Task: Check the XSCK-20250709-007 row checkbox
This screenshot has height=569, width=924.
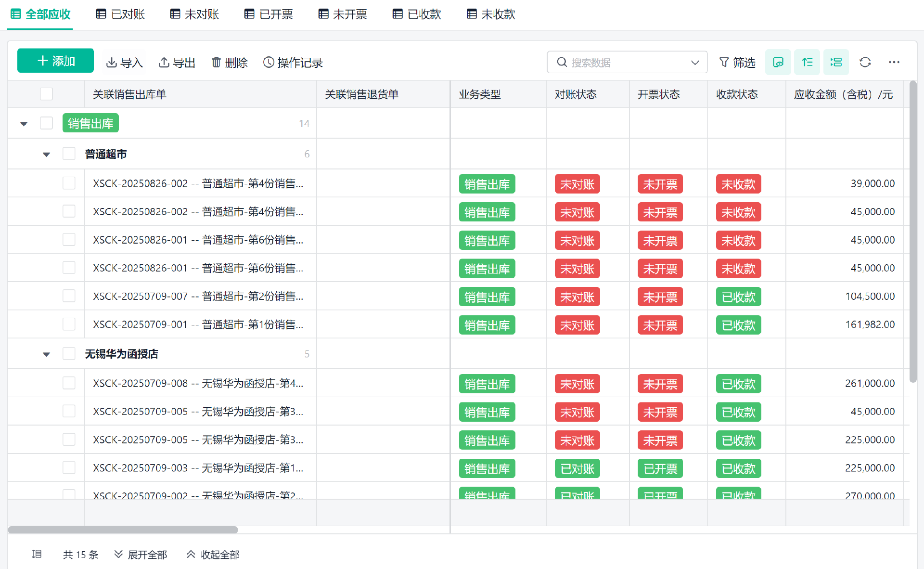Action: tap(69, 296)
